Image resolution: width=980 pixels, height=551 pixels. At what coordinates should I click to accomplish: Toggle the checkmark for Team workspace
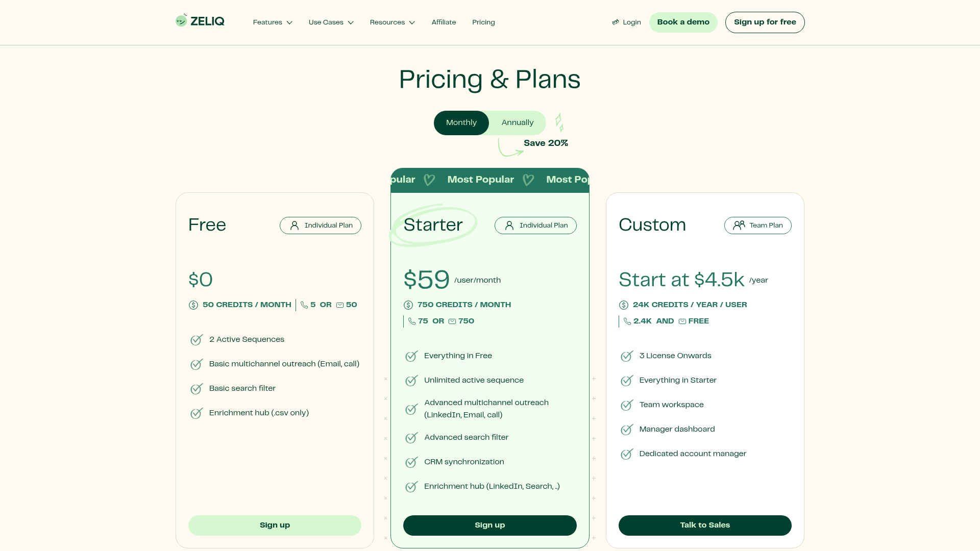627,405
